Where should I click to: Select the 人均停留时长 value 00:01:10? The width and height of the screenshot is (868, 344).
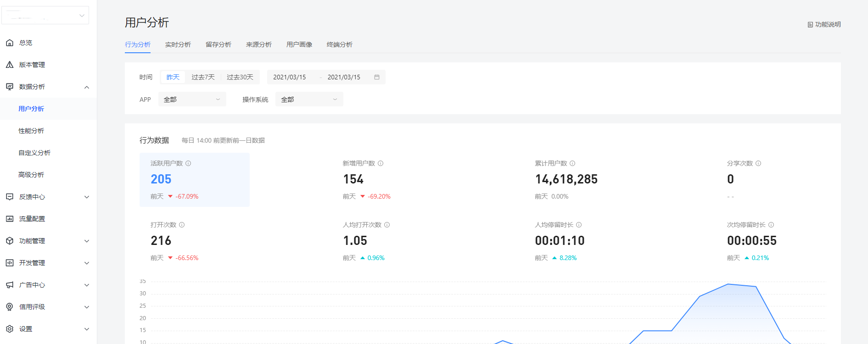pyautogui.click(x=560, y=241)
